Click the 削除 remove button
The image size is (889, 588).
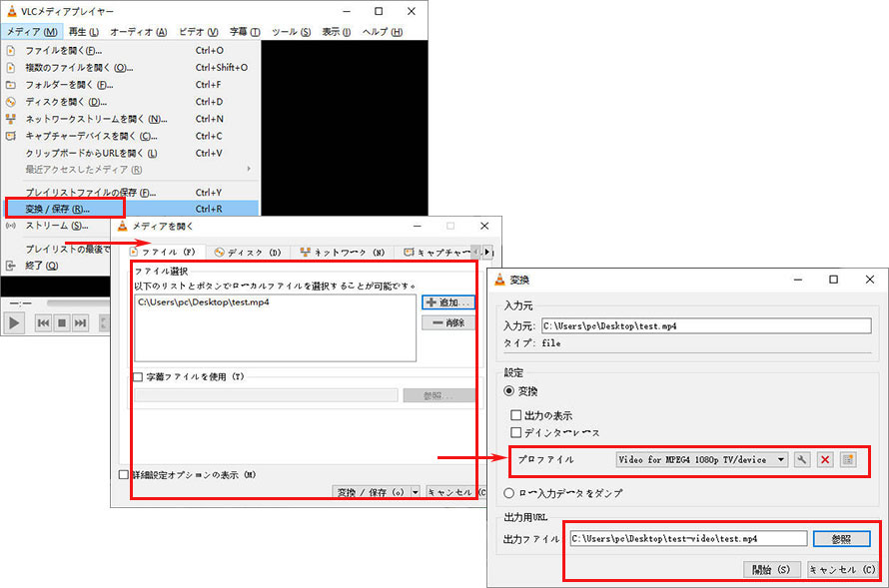coord(447,322)
